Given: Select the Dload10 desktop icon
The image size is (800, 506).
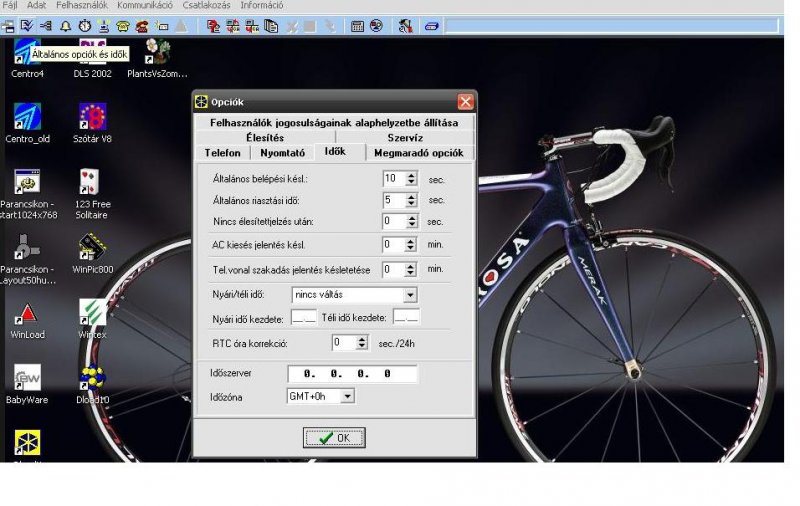Looking at the screenshot, I should coord(92,385).
